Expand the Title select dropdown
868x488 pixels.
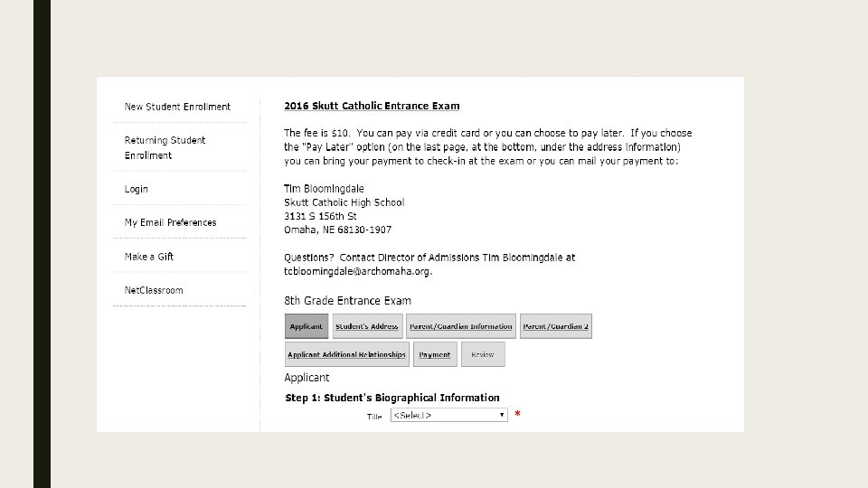tap(449, 415)
